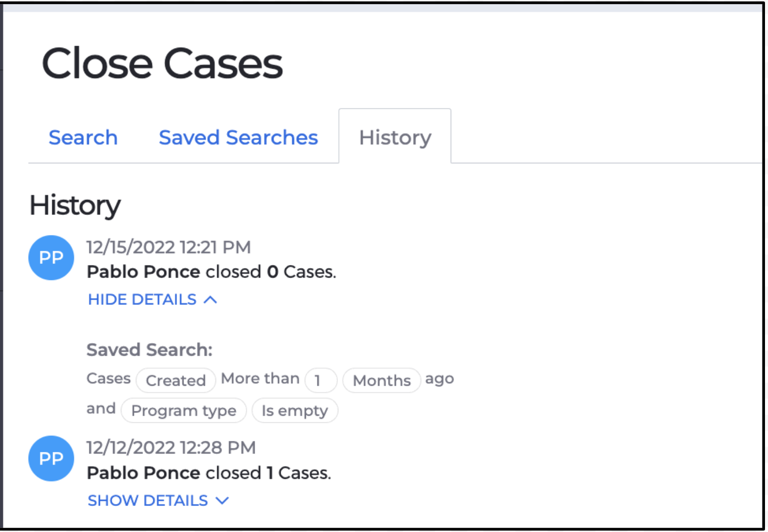Select the Program type filter chip
This screenshot has height=532, width=768.
(183, 410)
